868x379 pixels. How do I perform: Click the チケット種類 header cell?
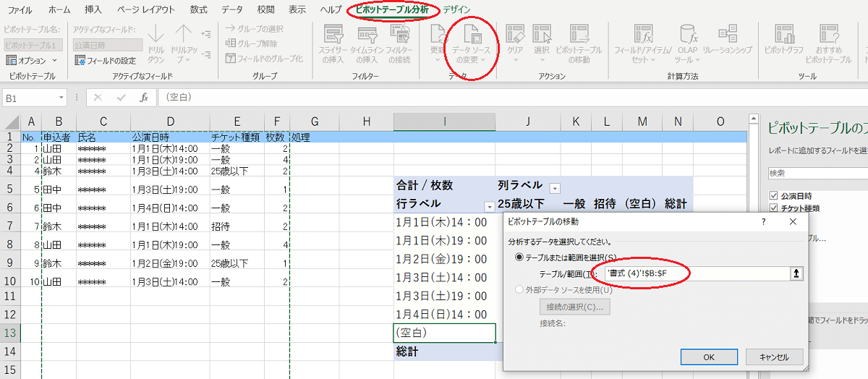click(x=237, y=137)
